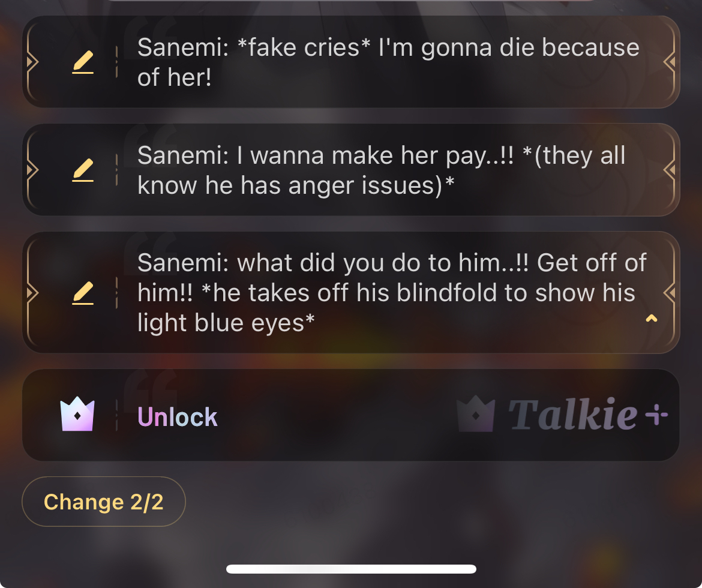
Task: Collapse suggestions using the yellow up caret
Action: pos(652,319)
